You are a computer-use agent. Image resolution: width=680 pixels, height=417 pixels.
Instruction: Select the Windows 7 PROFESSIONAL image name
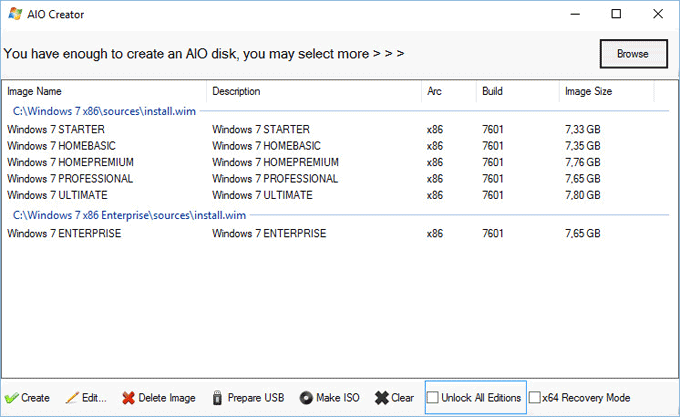70,179
